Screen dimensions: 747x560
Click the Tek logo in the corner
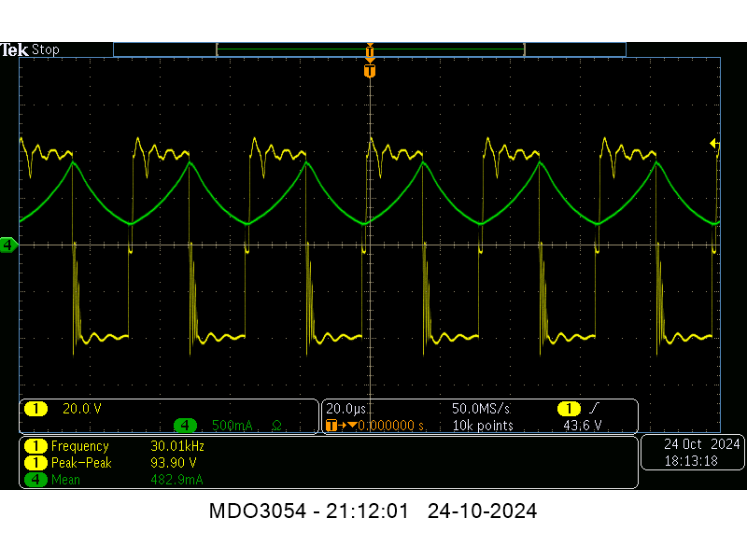tap(14, 49)
